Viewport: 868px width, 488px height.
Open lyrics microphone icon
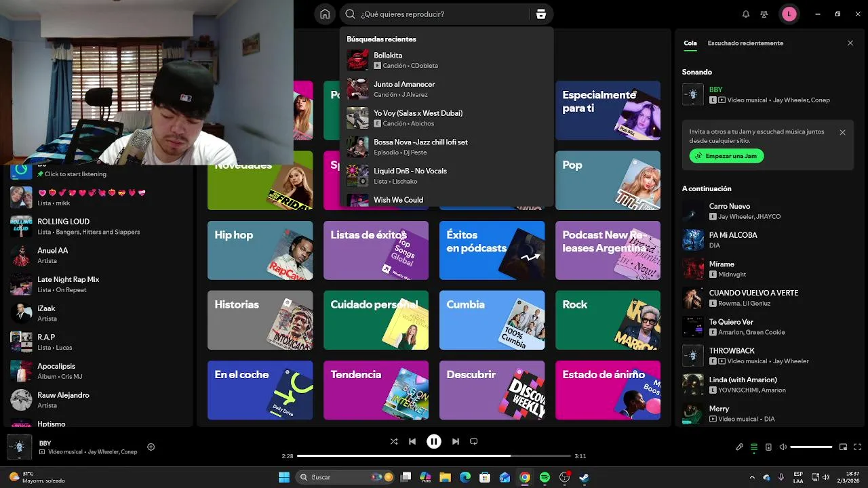[x=740, y=447]
